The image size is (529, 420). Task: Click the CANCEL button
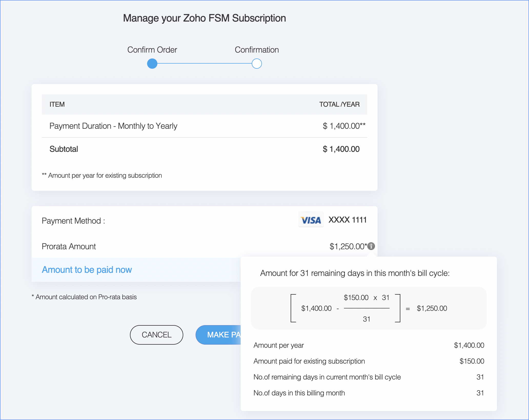click(156, 335)
